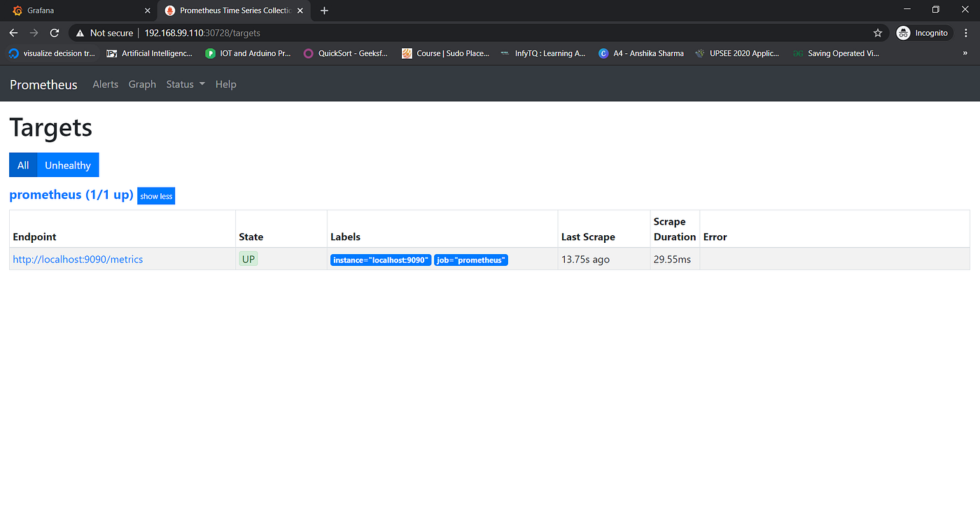Viewport: 980px width, 520px height.
Task: Open the visualize decision tree bookmark
Action: (x=52, y=53)
